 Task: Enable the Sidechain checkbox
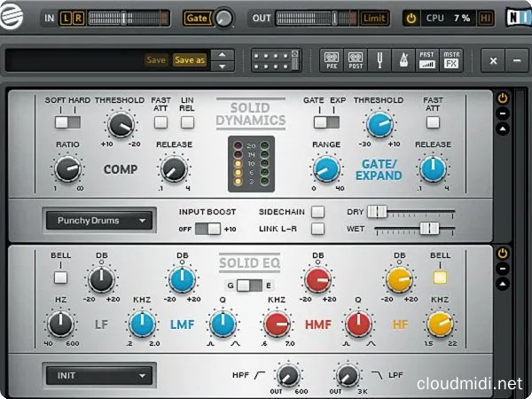317,212
